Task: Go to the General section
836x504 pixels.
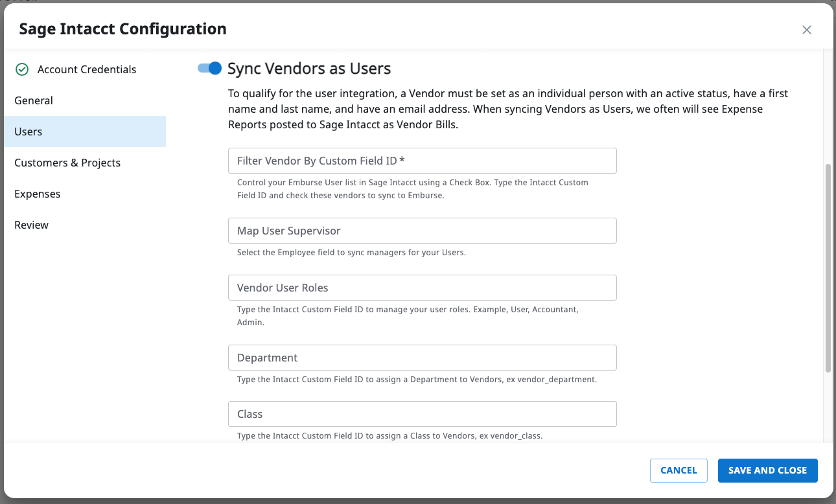Action: (x=85, y=100)
